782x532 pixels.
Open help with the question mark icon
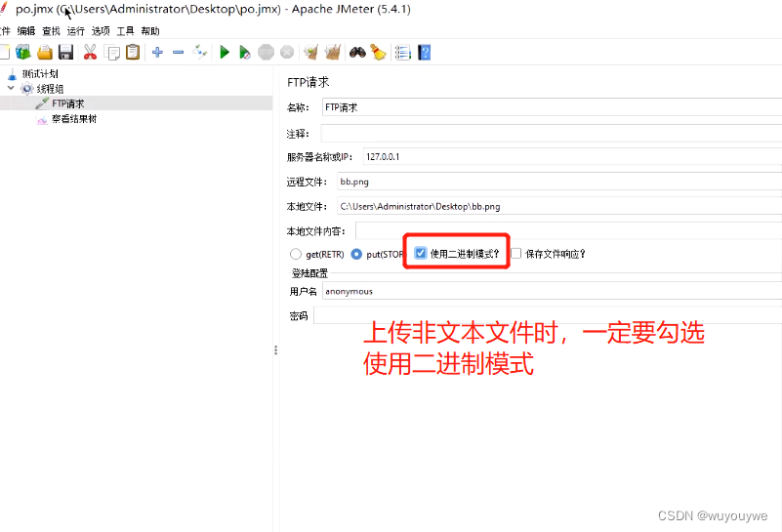click(424, 52)
